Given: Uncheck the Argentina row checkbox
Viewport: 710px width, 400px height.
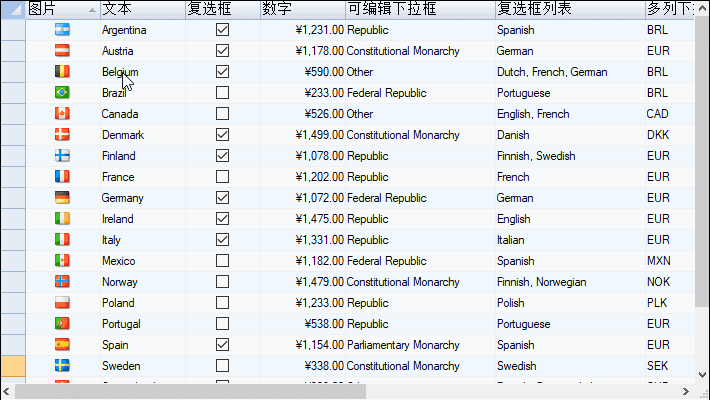Looking at the screenshot, I should point(222,30).
